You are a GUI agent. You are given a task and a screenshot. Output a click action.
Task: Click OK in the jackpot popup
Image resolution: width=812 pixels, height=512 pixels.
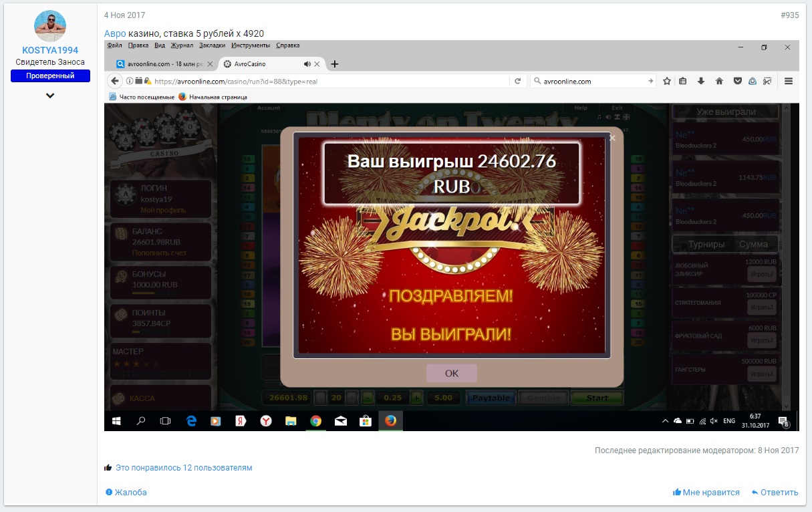coord(452,373)
